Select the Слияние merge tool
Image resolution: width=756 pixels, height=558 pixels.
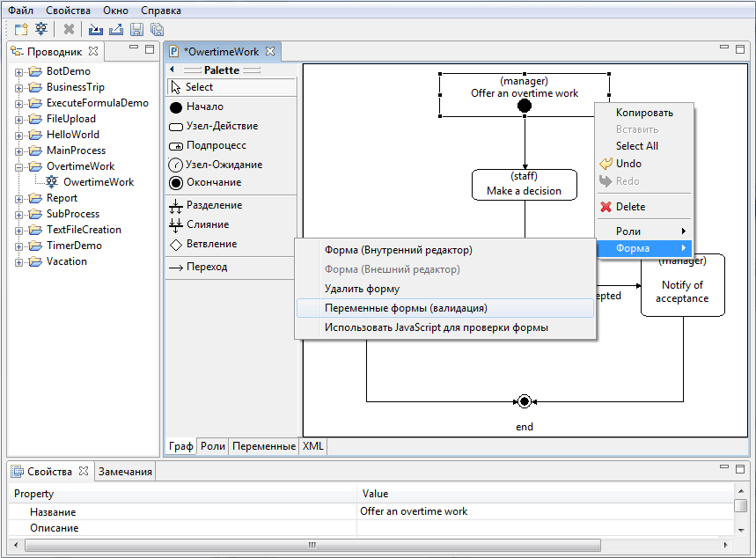click(211, 224)
